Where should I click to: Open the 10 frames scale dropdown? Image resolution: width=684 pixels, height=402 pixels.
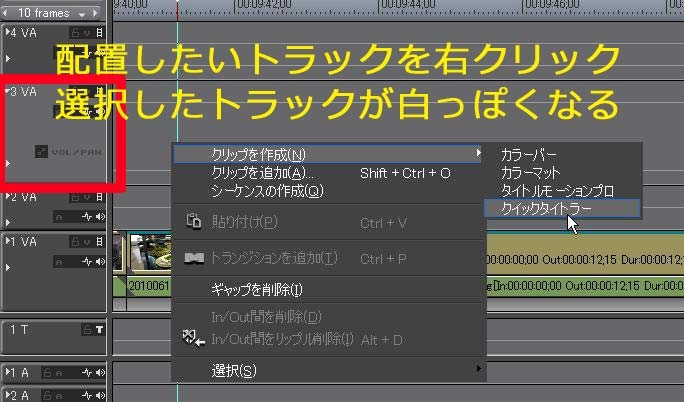click(82, 14)
